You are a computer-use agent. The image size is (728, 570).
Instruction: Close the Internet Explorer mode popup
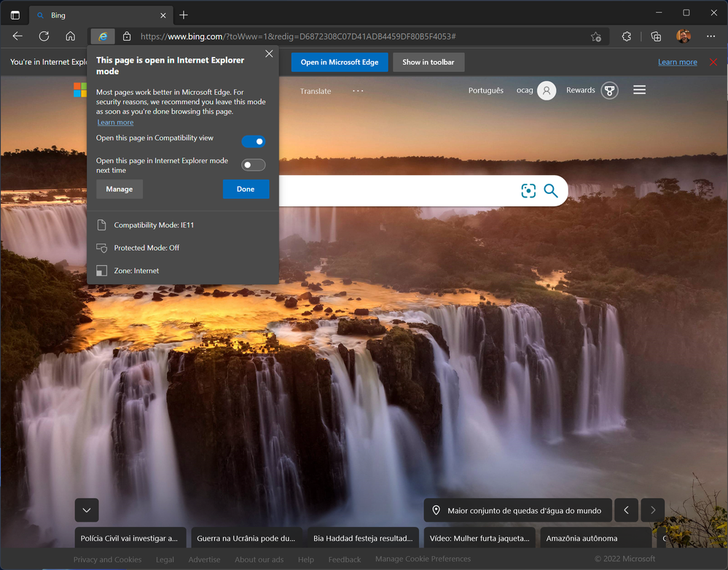pyautogui.click(x=269, y=54)
